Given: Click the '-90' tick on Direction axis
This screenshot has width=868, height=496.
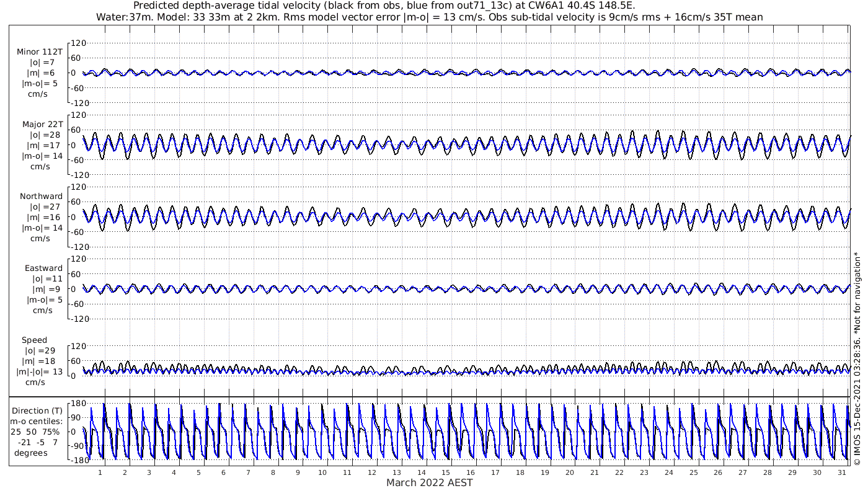Looking at the screenshot, I should pos(78,446).
